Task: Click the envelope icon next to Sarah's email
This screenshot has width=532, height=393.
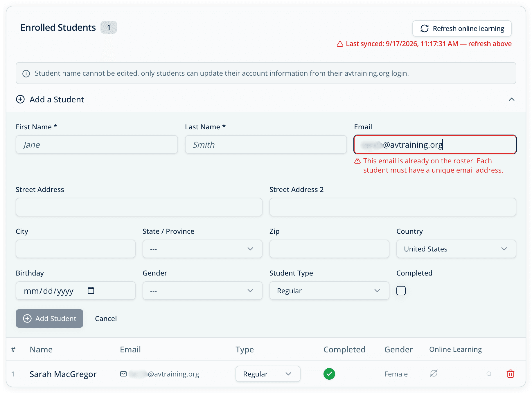Action: coord(123,374)
